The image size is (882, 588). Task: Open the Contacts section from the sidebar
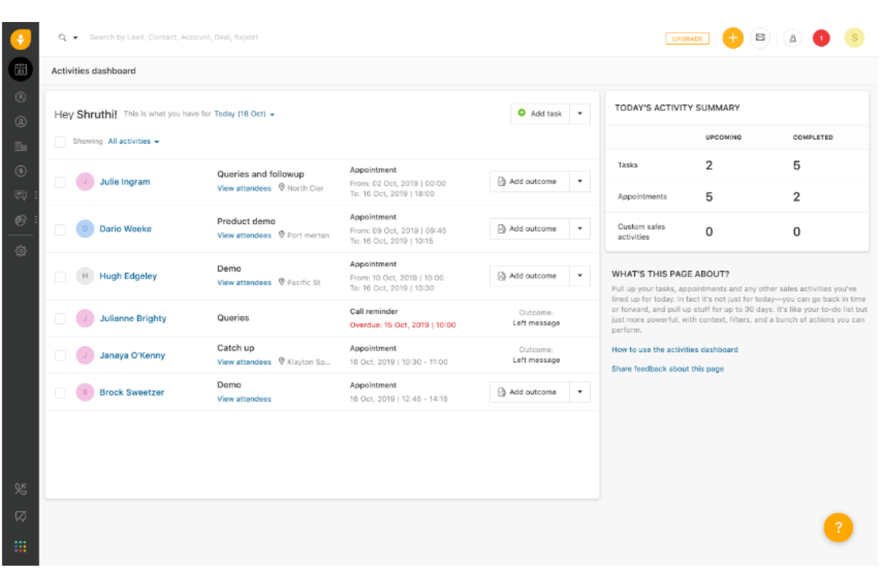point(21,121)
